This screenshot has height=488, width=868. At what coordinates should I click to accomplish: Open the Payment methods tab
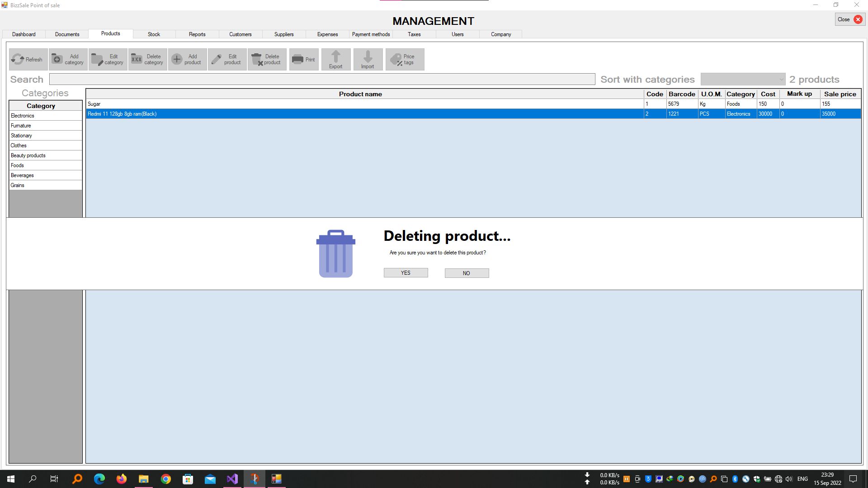click(371, 34)
